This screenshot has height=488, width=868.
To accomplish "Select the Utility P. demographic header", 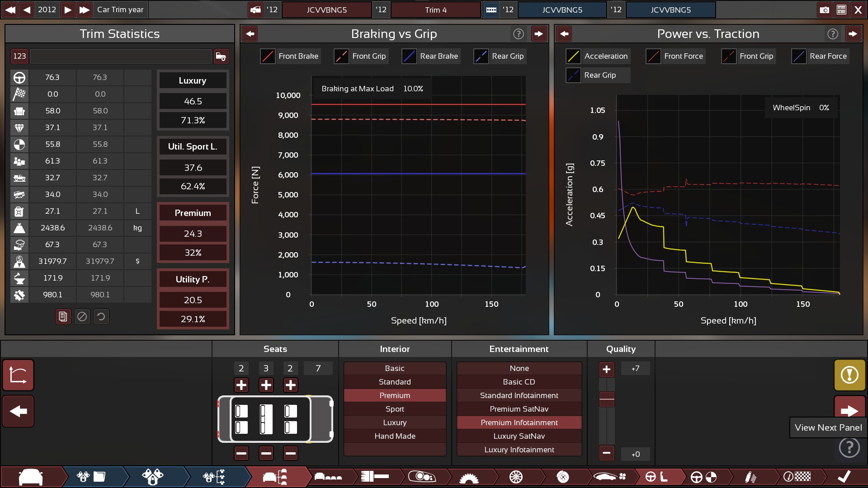I will tap(193, 279).
